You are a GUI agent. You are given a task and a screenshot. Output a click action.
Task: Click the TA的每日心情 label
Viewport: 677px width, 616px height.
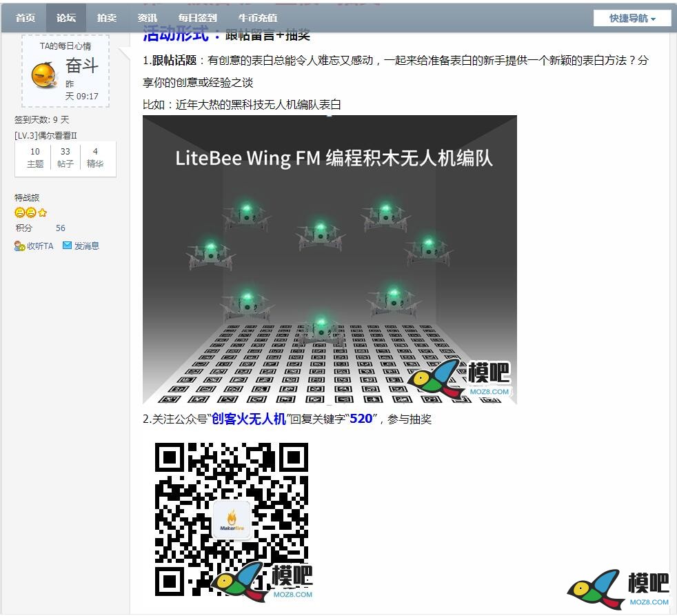[x=65, y=46]
